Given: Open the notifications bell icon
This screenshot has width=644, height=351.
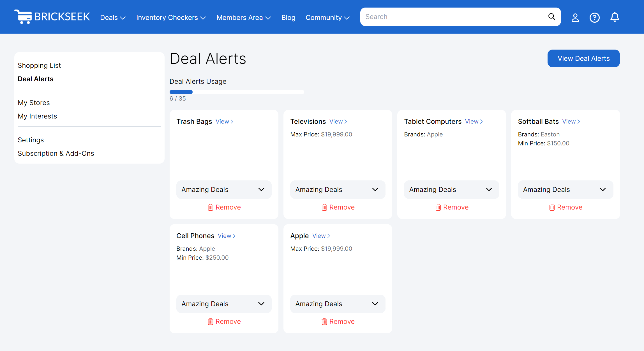Looking at the screenshot, I should point(614,17).
